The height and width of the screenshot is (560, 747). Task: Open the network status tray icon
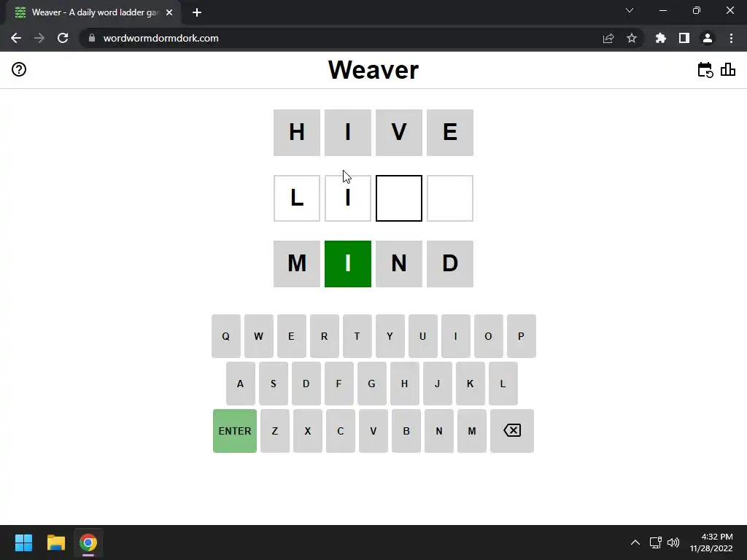[656, 542]
